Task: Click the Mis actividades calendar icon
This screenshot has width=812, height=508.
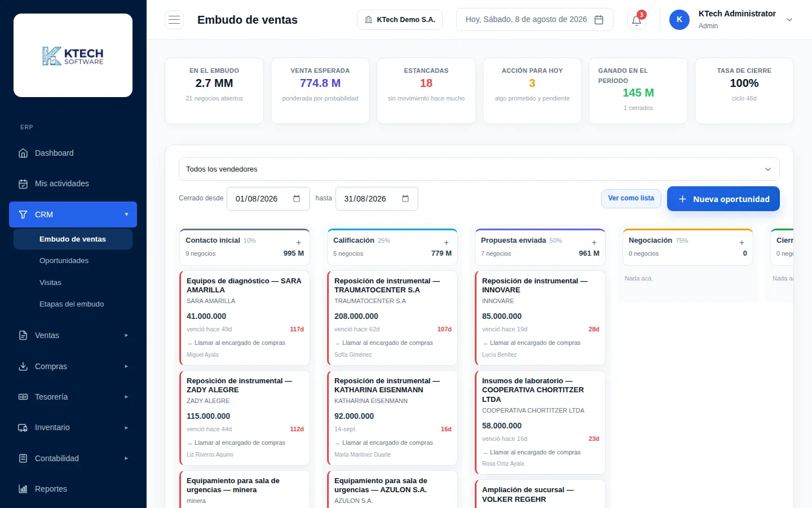Action: (x=23, y=183)
